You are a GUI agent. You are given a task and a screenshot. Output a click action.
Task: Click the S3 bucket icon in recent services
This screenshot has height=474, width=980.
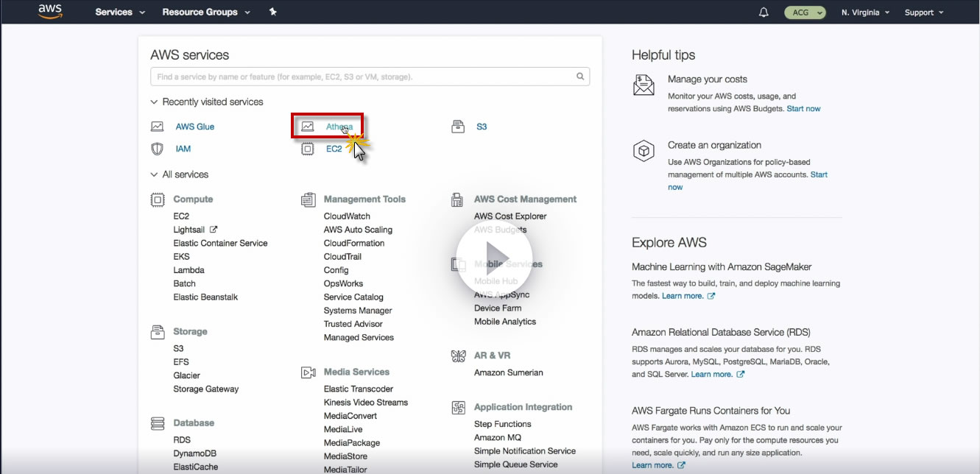(458, 127)
